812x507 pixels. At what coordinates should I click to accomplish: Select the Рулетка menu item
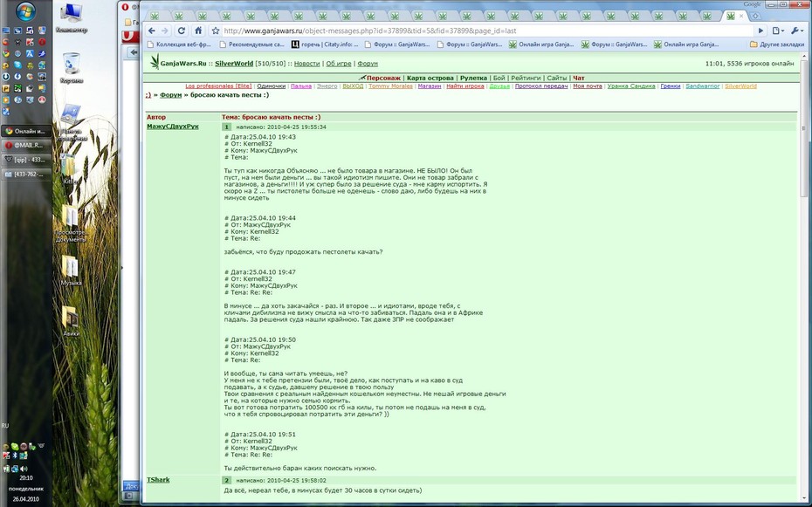tap(473, 79)
